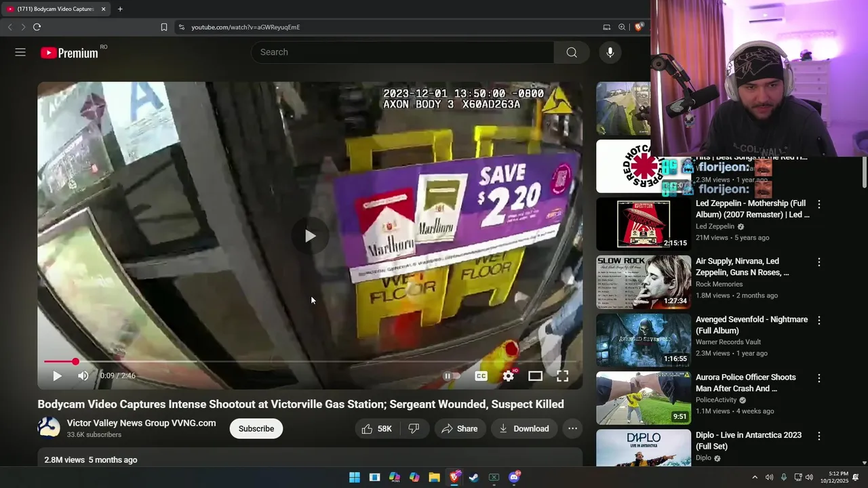Seek on the red video progress bar
Viewport: 868px width, 488px height.
(x=310, y=362)
